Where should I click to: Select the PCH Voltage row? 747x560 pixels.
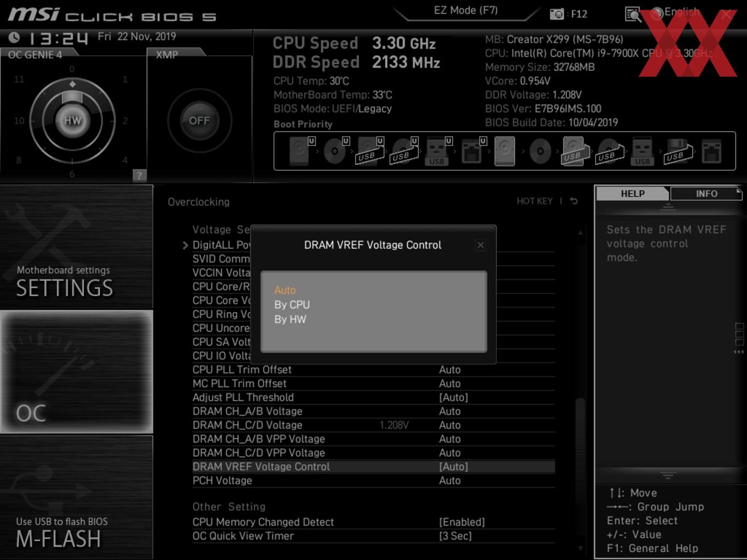point(374,480)
